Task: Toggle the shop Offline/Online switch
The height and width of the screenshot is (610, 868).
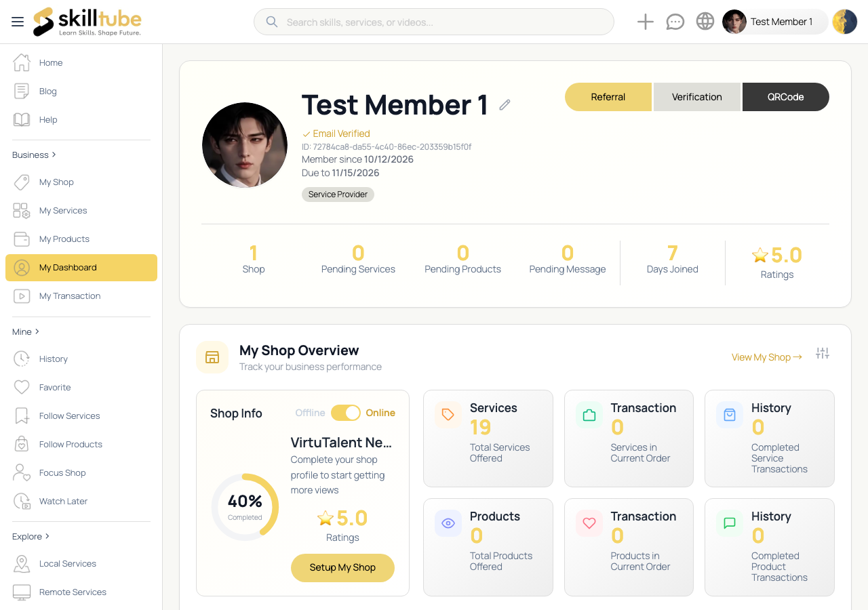Action: [x=346, y=413]
